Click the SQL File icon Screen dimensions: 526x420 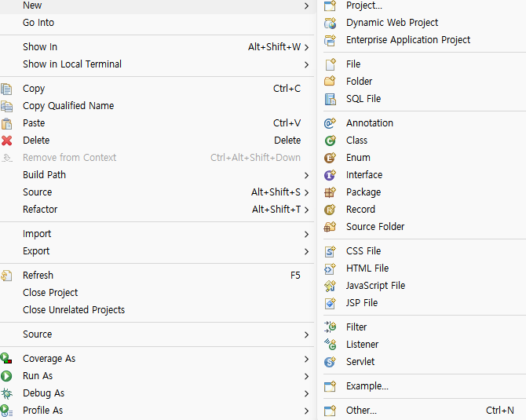pos(330,99)
